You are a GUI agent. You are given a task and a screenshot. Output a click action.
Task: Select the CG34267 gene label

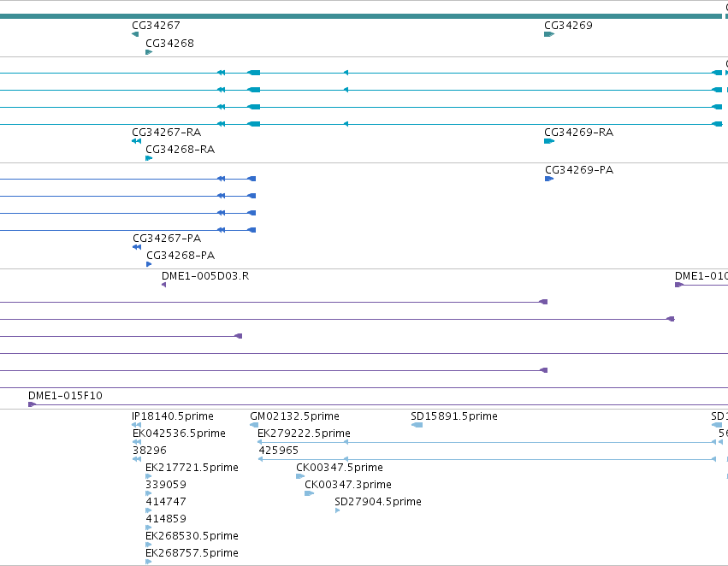tap(156, 26)
